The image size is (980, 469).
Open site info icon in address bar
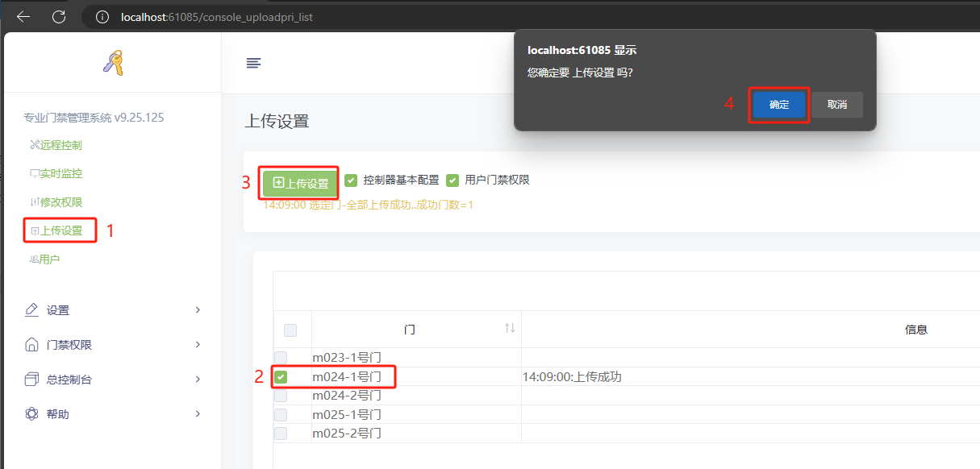(102, 16)
